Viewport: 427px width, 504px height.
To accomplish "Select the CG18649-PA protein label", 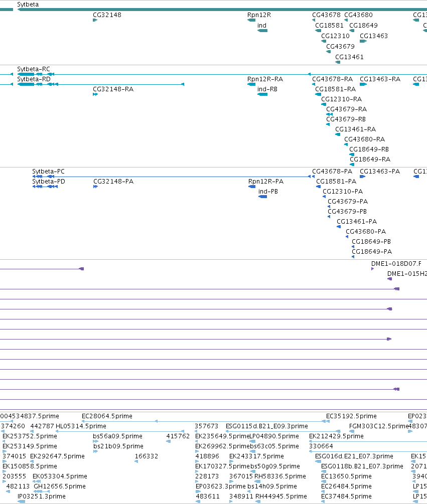I will pos(372,251).
